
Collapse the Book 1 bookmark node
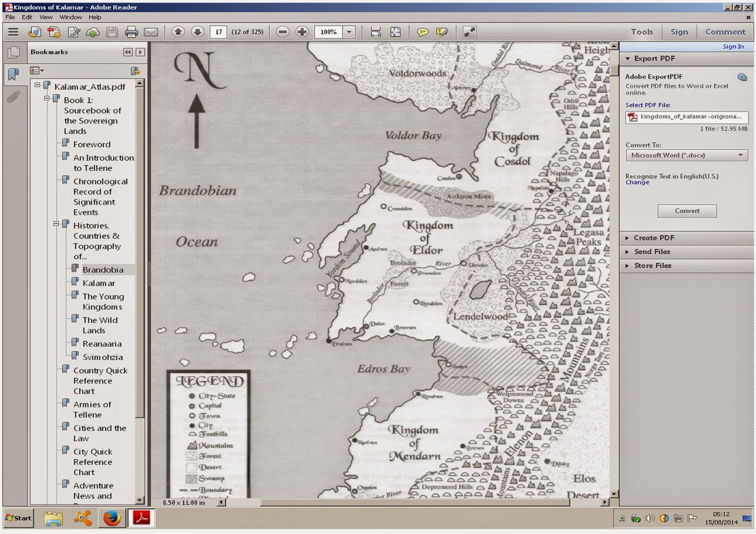47,99
